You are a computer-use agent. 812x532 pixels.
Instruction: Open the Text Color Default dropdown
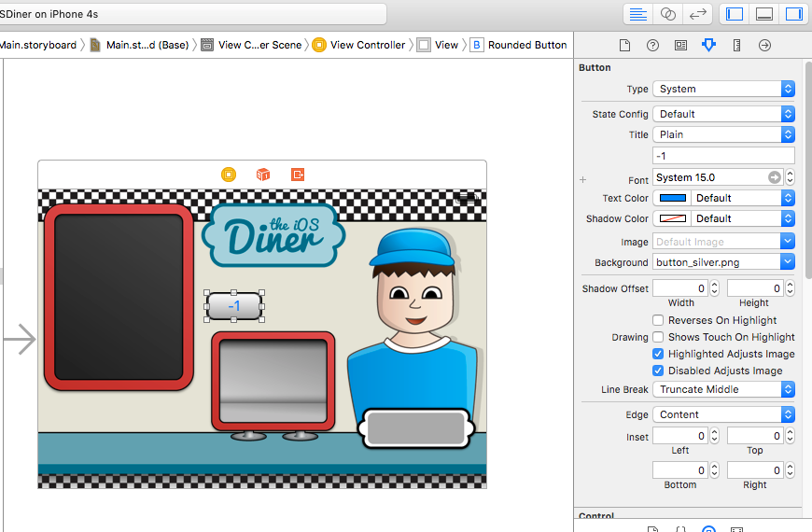coord(743,198)
